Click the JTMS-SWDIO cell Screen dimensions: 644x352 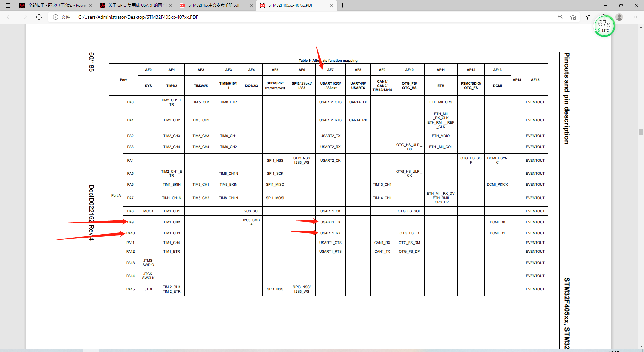[x=148, y=263]
